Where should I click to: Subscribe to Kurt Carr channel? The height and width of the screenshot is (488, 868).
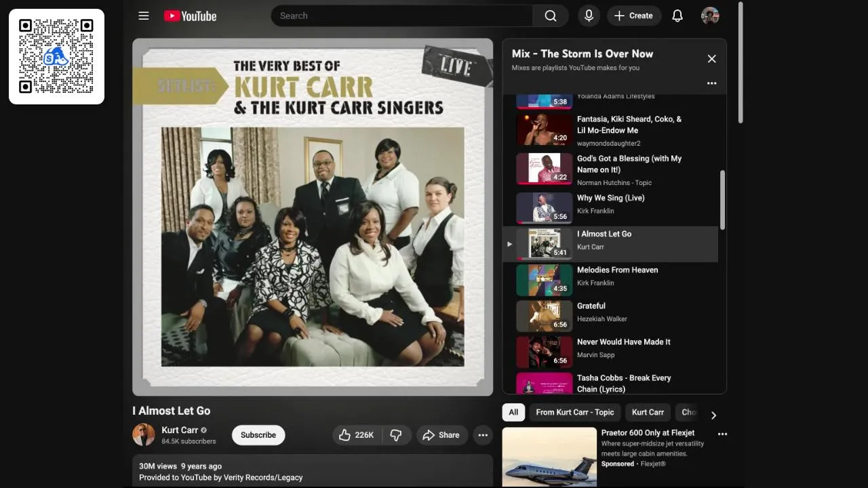tap(258, 435)
